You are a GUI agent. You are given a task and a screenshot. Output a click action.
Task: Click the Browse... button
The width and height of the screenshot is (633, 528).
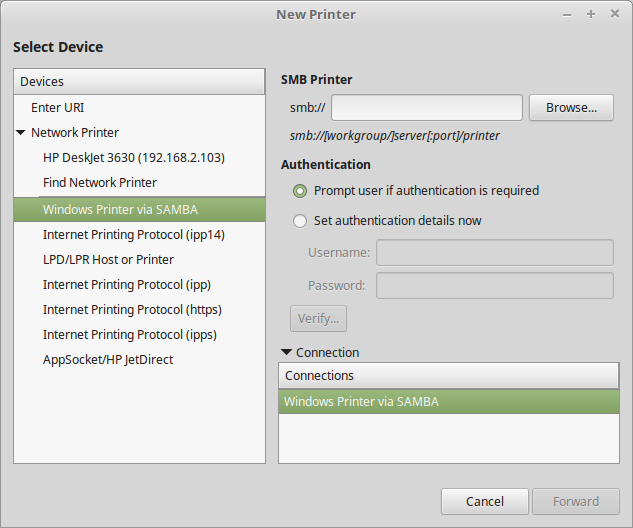(x=571, y=108)
